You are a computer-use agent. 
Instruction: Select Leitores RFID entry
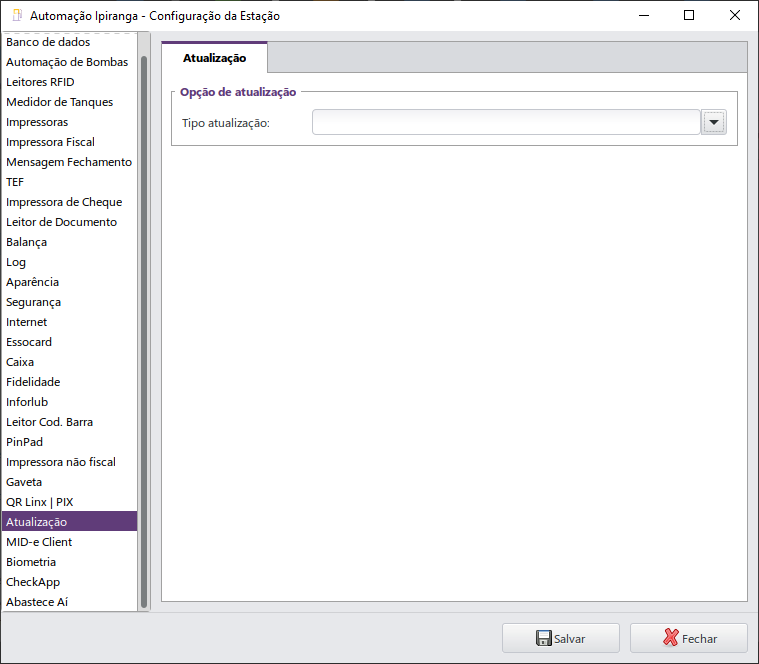tap(70, 82)
